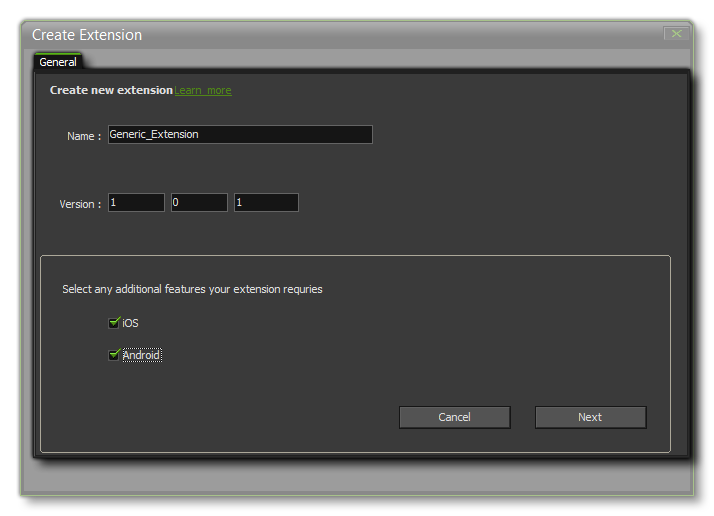
Task: Click the Android label text
Action: (x=141, y=356)
